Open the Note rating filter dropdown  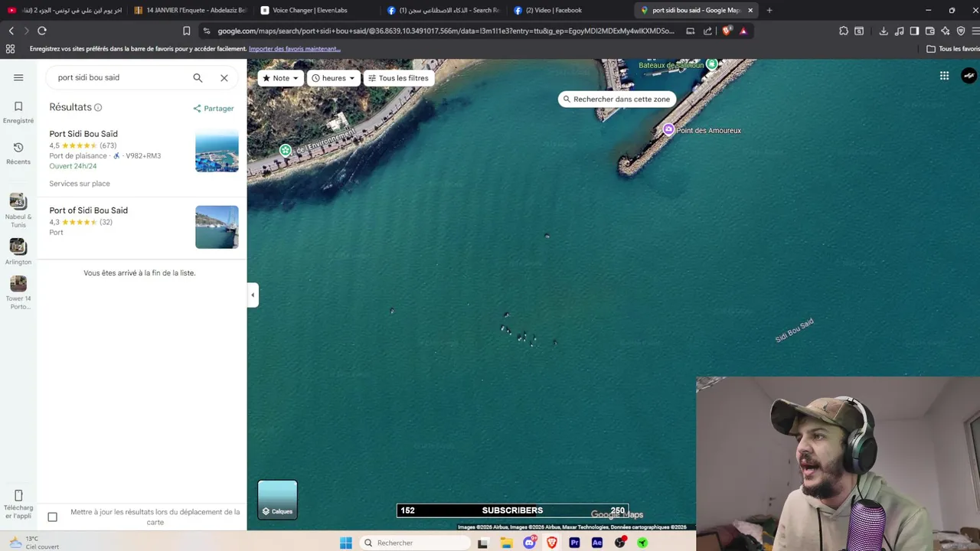(x=280, y=78)
